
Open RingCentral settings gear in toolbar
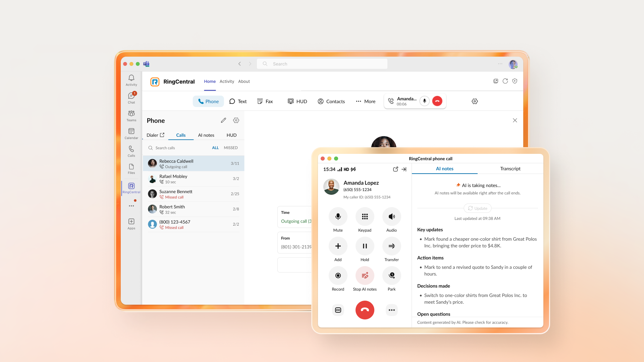point(474,101)
